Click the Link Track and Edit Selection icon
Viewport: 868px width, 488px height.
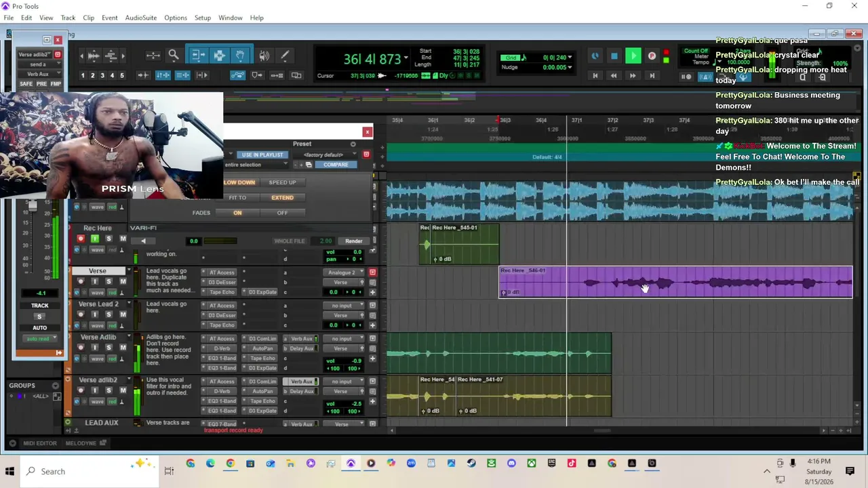click(x=182, y=75)
